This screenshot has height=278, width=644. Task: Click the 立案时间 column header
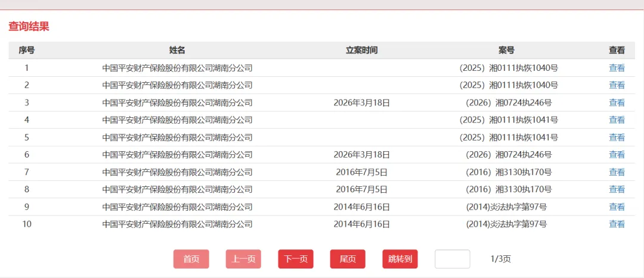[361, 51]
